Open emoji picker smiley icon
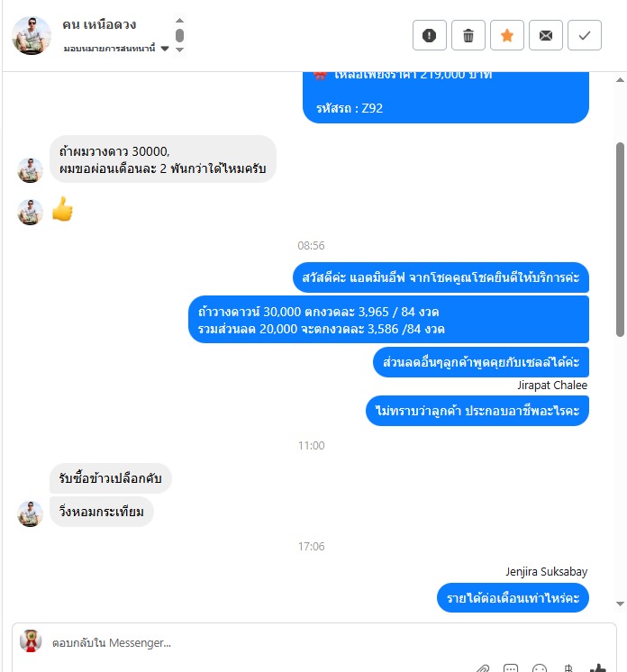627x672 pixels. tap(539, 668)
